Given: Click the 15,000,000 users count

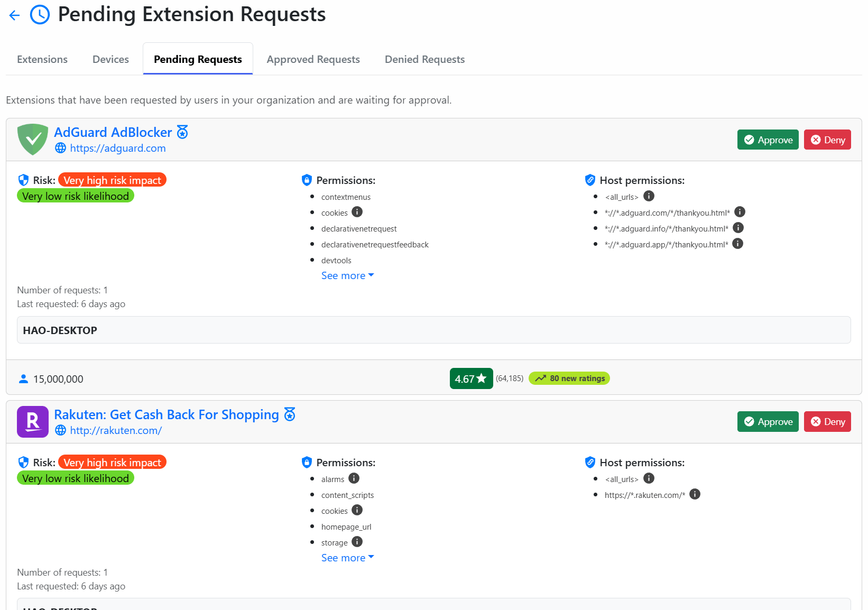Looking at the screenshot, I should click(58, 379).
